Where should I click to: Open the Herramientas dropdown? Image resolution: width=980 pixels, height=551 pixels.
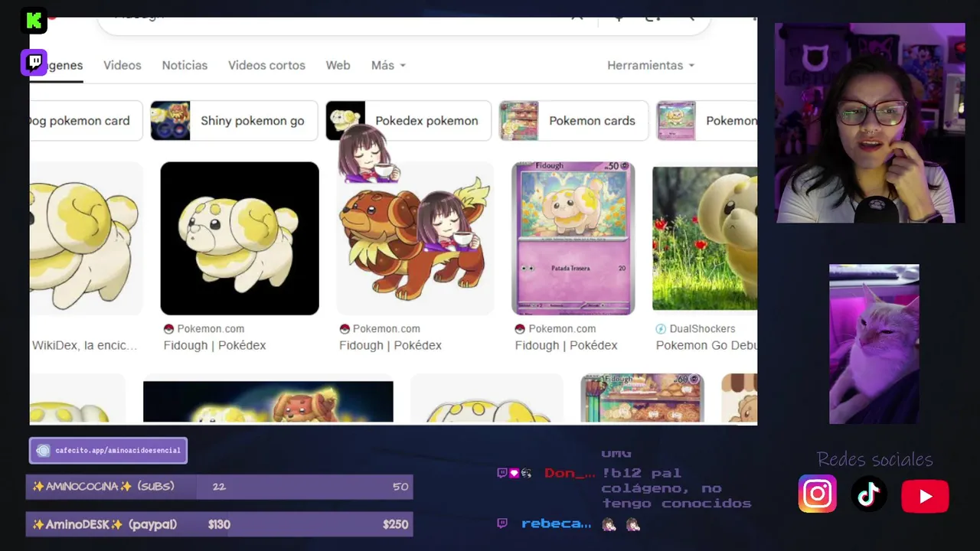tap(651, 65)
